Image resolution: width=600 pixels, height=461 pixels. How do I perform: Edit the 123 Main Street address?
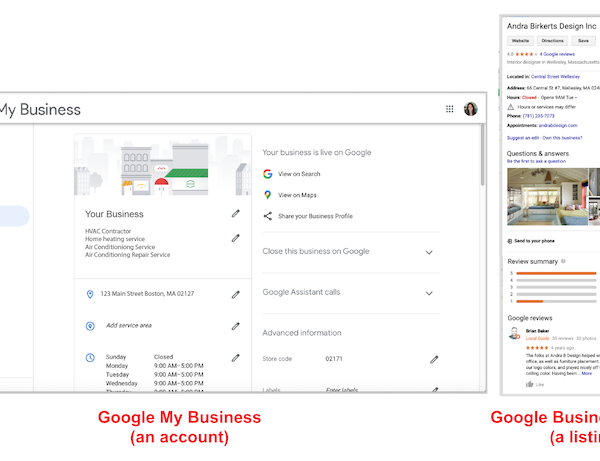pyautogui.click(x=236, y=294)
